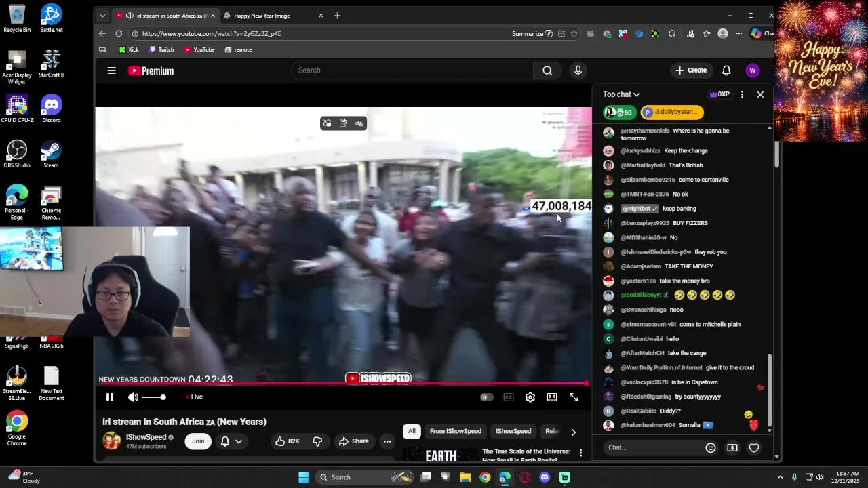Open video player settings gear

[x=530, y=397]
